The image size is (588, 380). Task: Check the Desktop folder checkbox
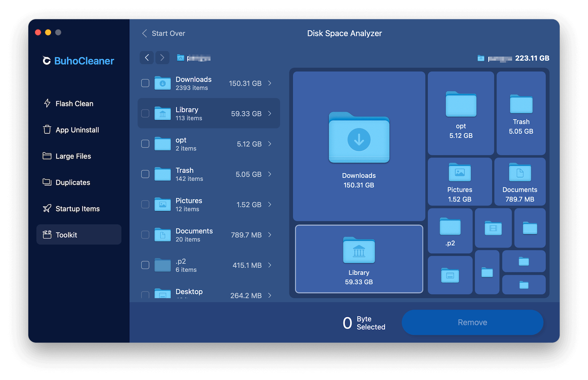click(x=145, y=295)
